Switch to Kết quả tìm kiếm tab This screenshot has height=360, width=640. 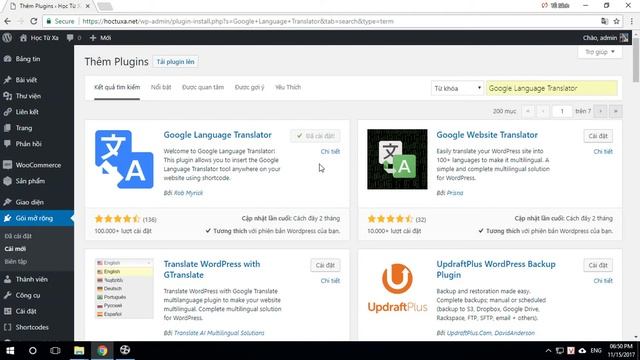(117, 87)
